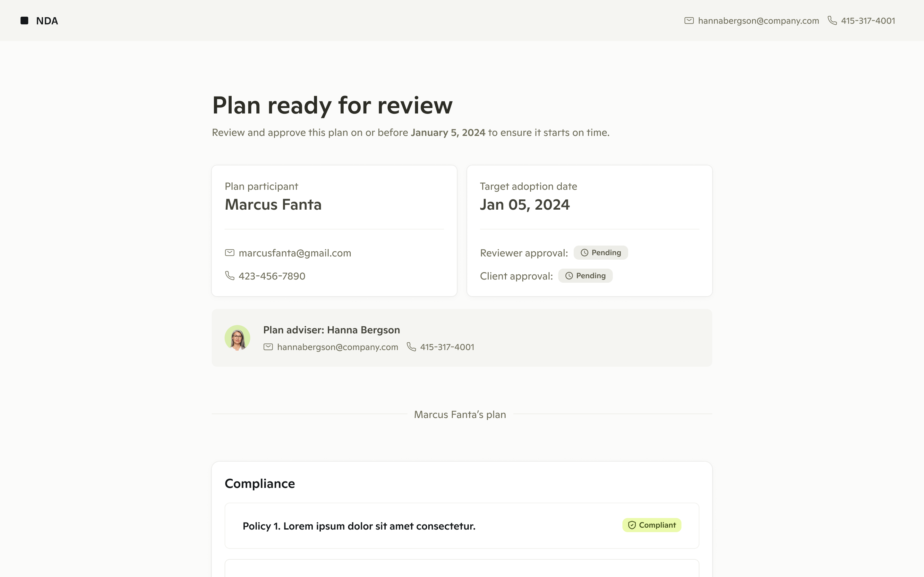Click participant email marcusfanta@gmail.com
The height and width of the screenshot is (577, 924).
coord(295,253)
